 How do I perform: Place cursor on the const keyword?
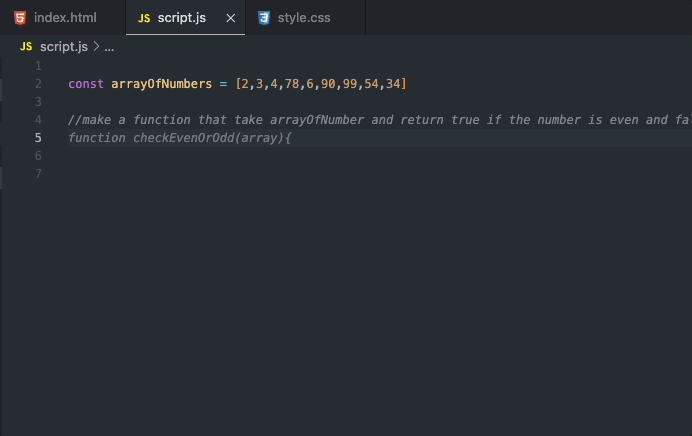(x=85, y=84)
